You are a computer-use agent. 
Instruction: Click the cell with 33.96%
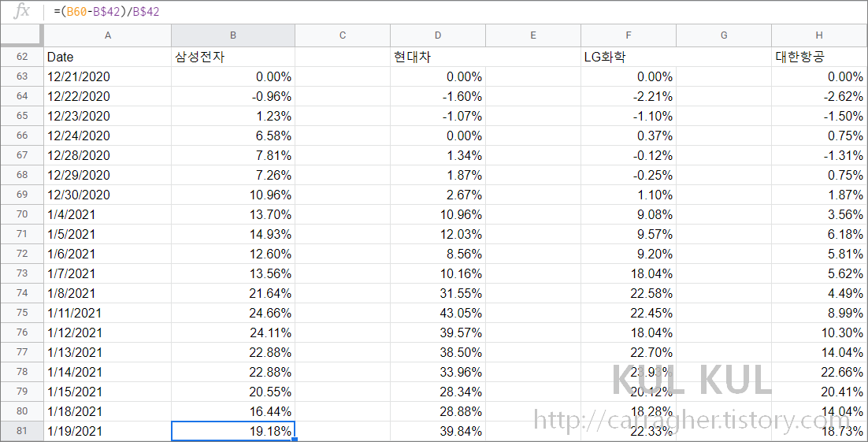point(438,372)
